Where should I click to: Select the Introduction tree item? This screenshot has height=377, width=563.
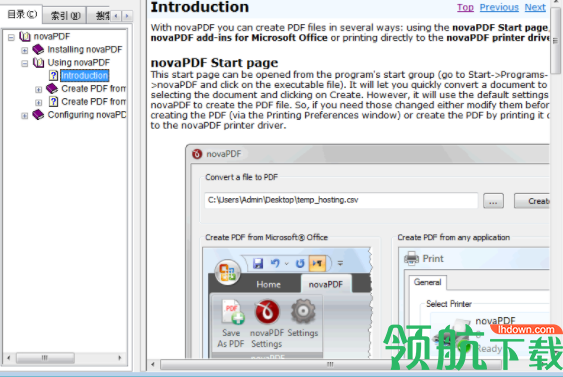tap(84, 75)
